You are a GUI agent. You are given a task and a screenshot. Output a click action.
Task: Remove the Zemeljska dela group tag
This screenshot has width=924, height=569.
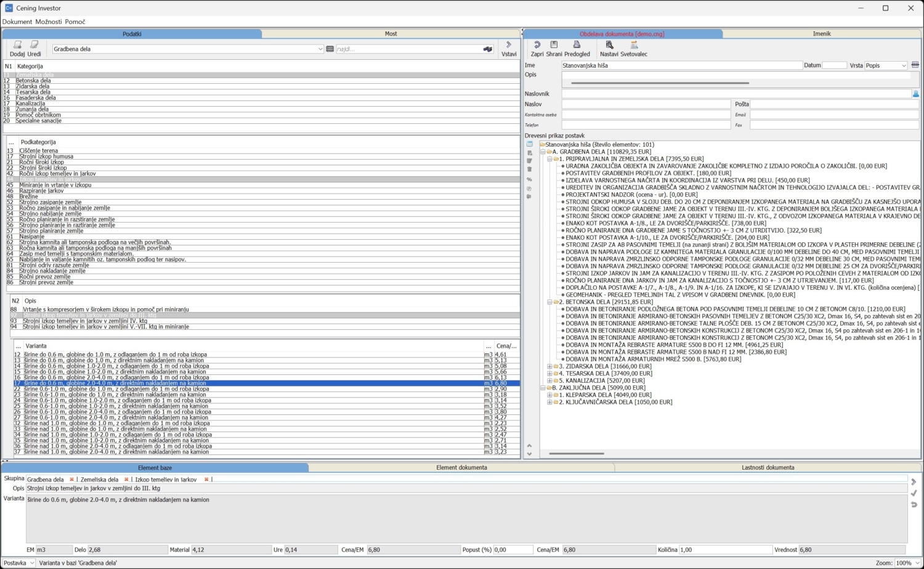point(126,480)
